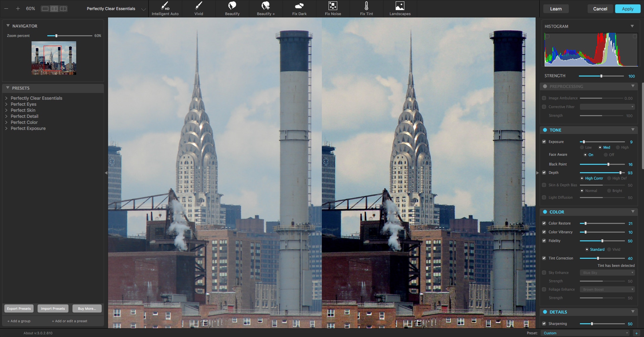Select the Vivid preset brush icon
644x337 pixels.
[199, 8]
